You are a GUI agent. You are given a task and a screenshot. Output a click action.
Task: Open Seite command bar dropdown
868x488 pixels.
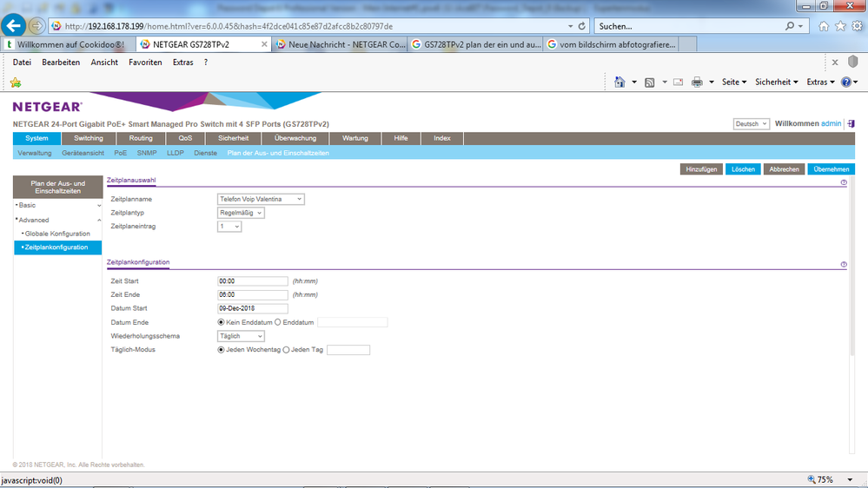point(734,82)
